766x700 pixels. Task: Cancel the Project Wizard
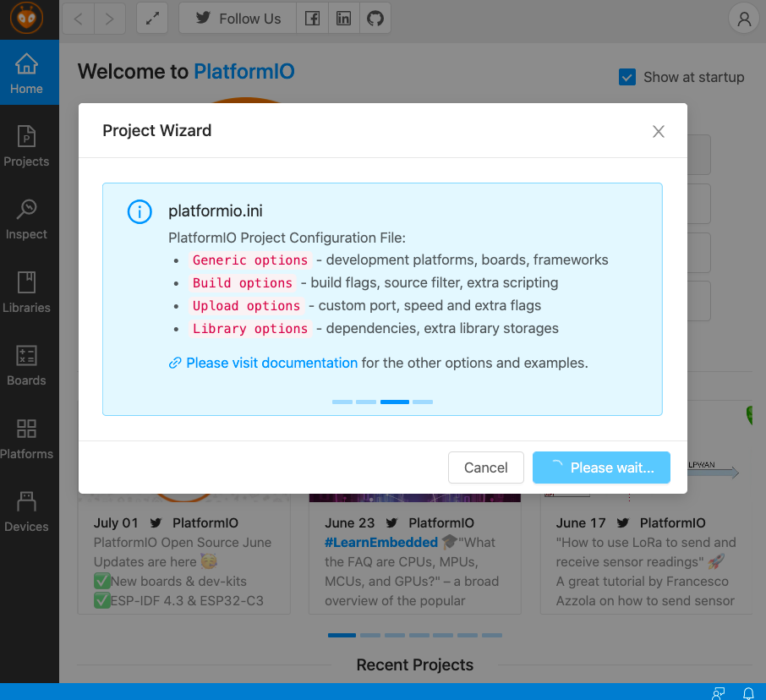[x=485, y=467]
